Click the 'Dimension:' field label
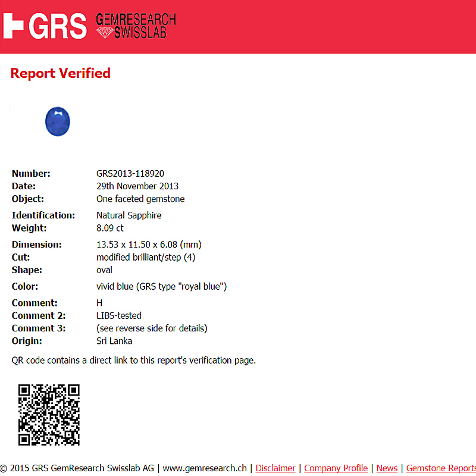Viewport: 476px width, 476px height. [37, 245]
